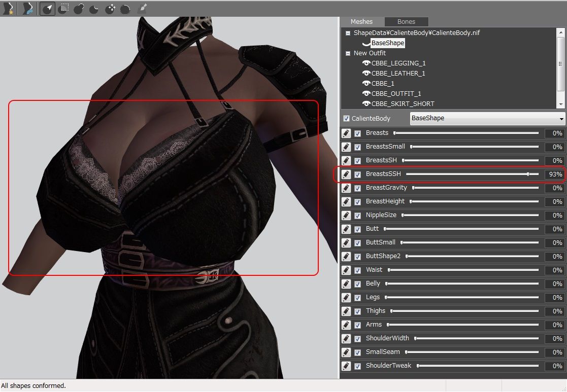The height and width of the screenshot is (392, 567).
Task: Select BaseShape in the mesh tree
Action: coord(388,43)
